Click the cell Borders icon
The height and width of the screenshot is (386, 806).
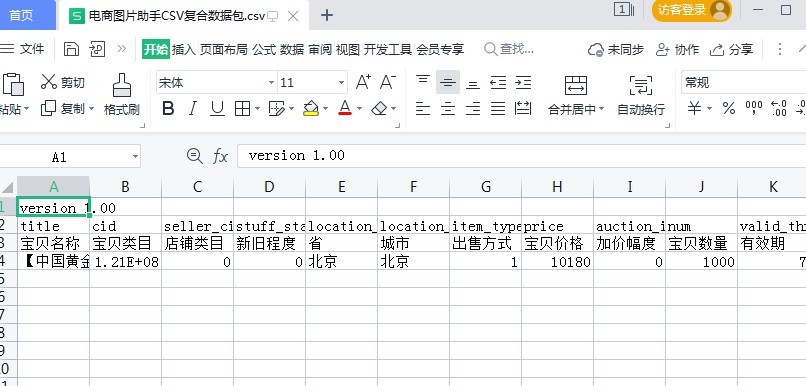tap(242, 108)
